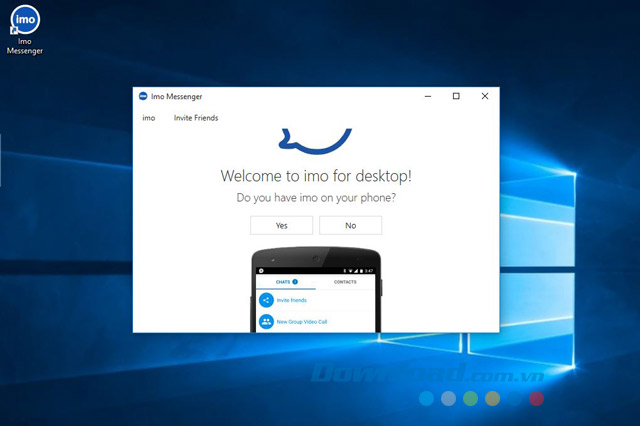Click the blue imo smile logo graphic
The width and height of the screenshot is (640, 426).
[x=315, y=141]
